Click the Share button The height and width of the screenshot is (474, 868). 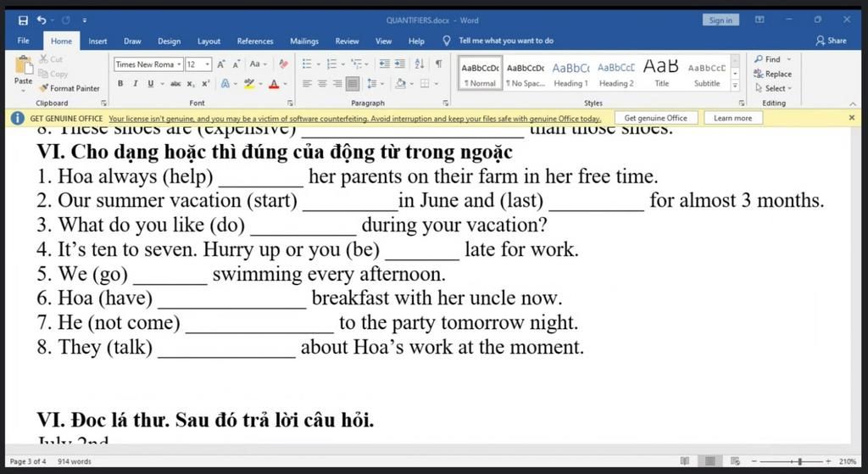tap(831, 41)
